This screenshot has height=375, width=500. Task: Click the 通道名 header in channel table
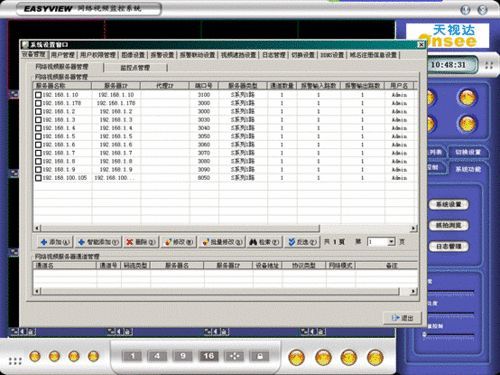coord(65,266)
